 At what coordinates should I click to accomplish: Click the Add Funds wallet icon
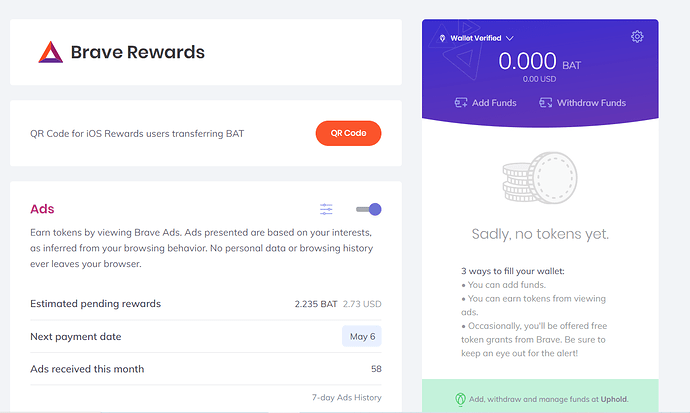click(x=461, y=102)
